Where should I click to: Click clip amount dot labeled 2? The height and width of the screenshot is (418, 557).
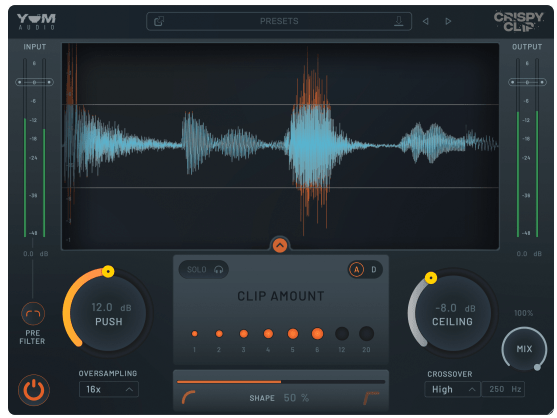click(x=219, y=334)
